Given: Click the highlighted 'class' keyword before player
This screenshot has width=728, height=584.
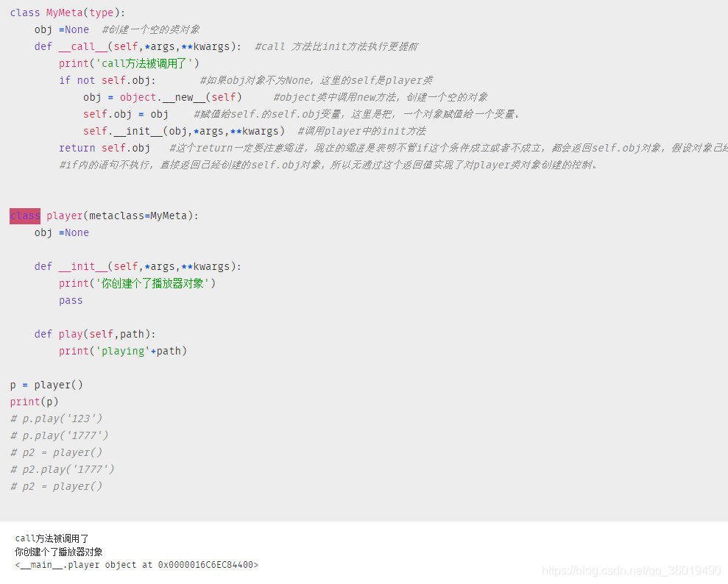Looking at the screenshot, I should point(25,216).
